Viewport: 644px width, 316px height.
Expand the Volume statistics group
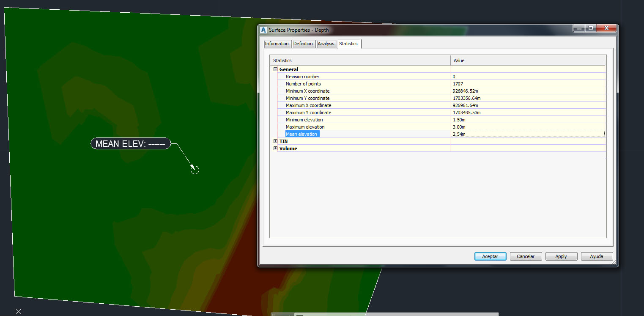pyautogui.click(x=275, y=148)
